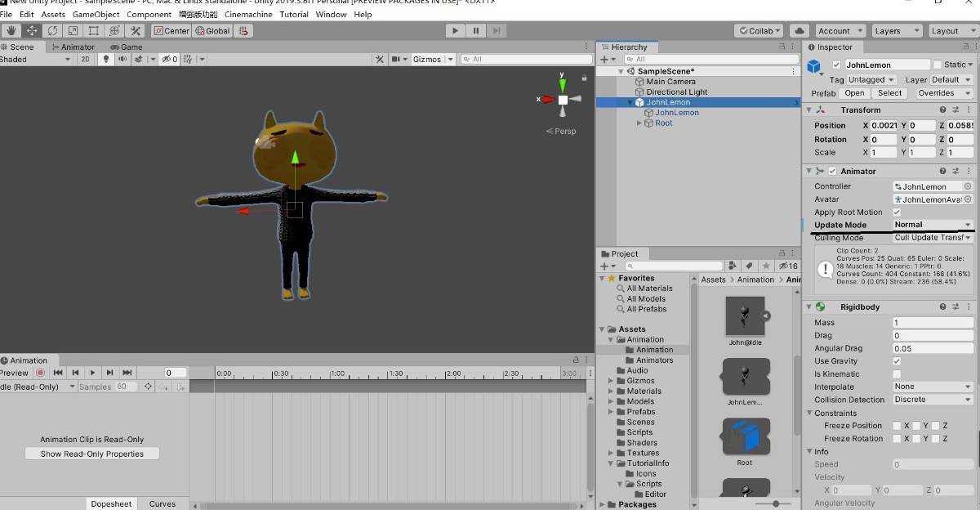Toggle Use Gravity checkbox
The width and height of the screenshot is (980, 510).
click(897, 361)
